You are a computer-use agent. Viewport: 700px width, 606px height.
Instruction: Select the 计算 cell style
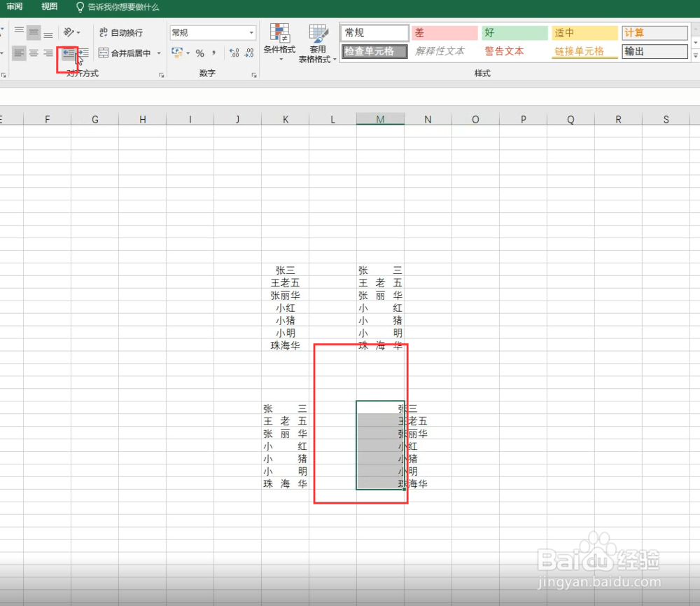[x=654, y=33]
